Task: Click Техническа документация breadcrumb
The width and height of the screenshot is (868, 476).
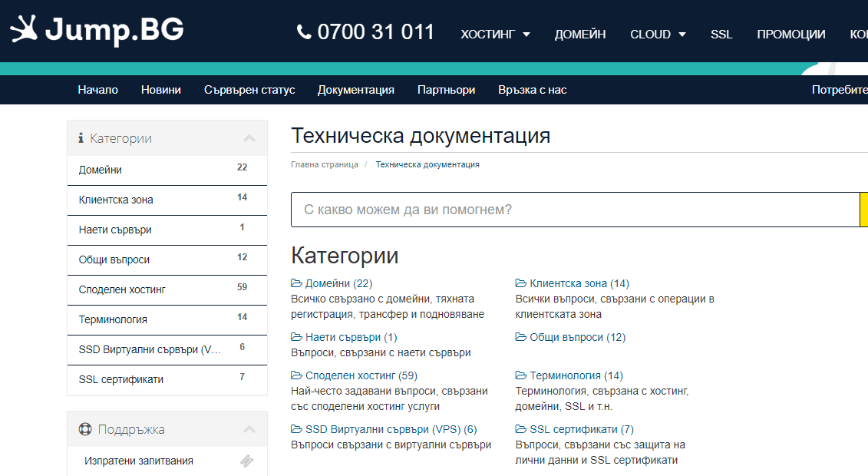Action: [x=427, y=164]
